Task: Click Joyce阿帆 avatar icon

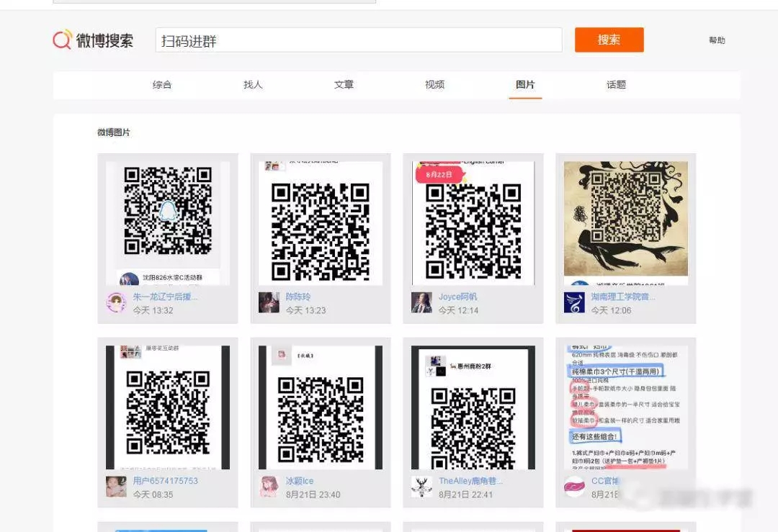Action: pyautogui.click(x=421, y=302)
